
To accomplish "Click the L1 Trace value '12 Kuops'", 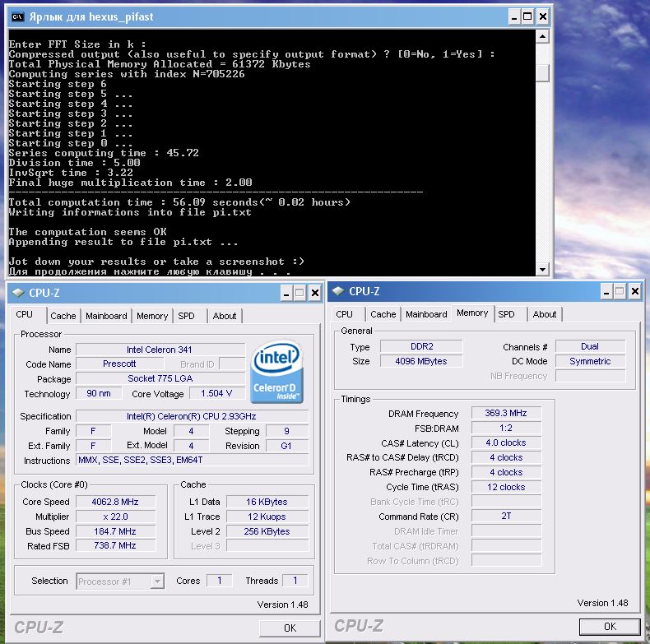I will coord(267,517).
